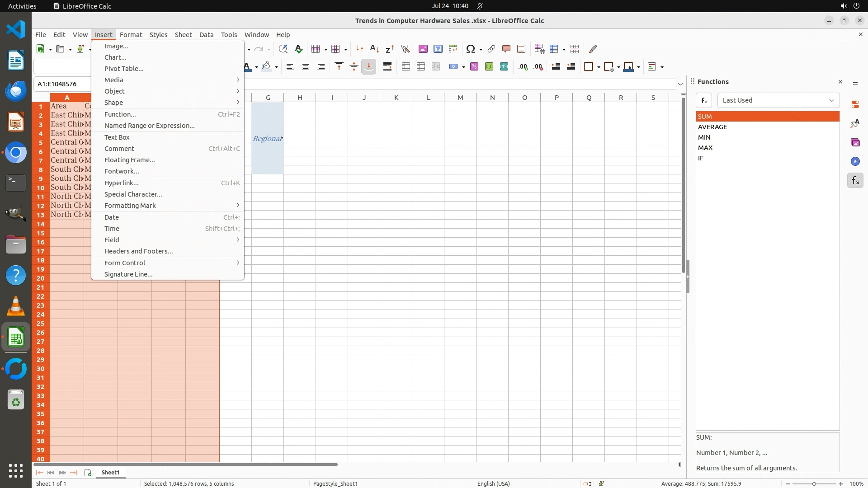
Task: Open the Last Used category dropdown
Action: [x=778, y=100]
